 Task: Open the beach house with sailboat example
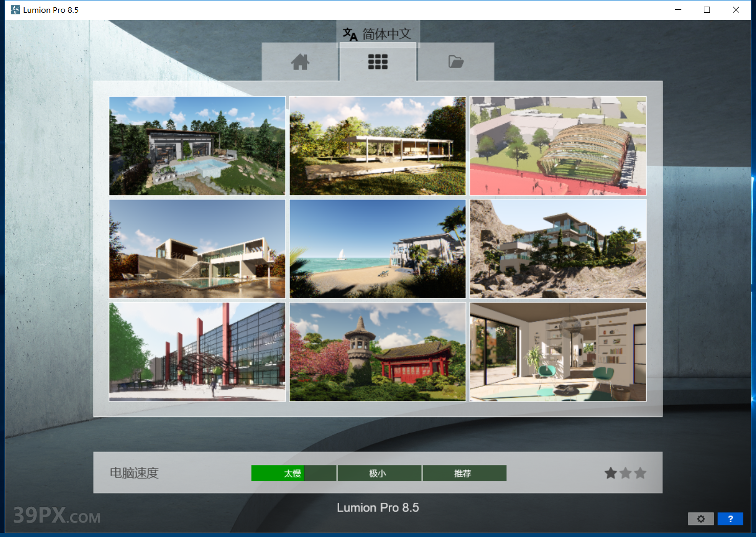click(377, 249)
